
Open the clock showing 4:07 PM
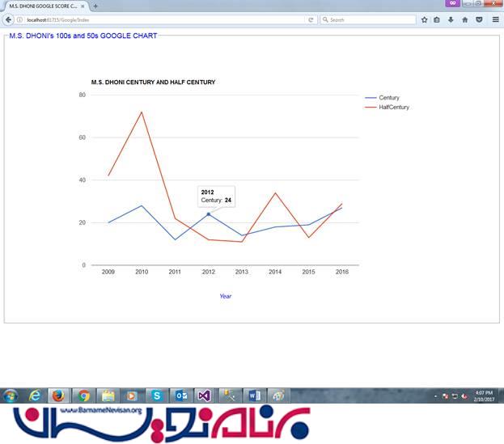pos(484,396)
